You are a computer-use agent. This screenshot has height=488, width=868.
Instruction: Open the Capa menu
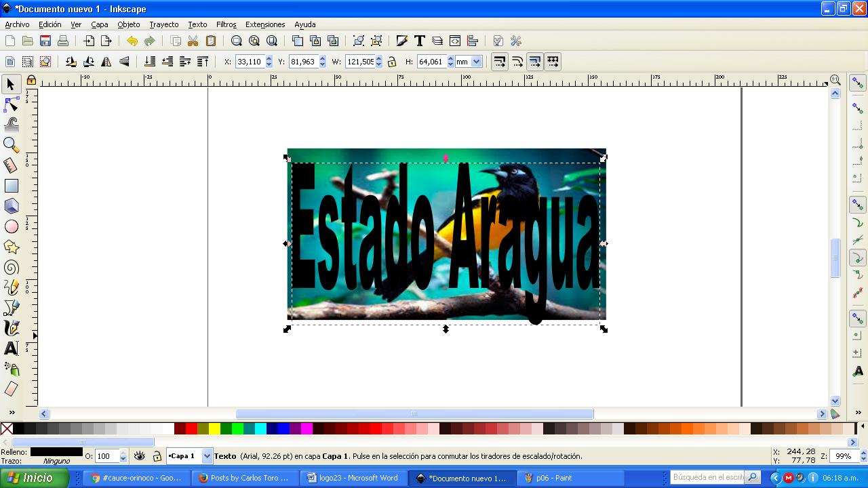pos(100,24)
